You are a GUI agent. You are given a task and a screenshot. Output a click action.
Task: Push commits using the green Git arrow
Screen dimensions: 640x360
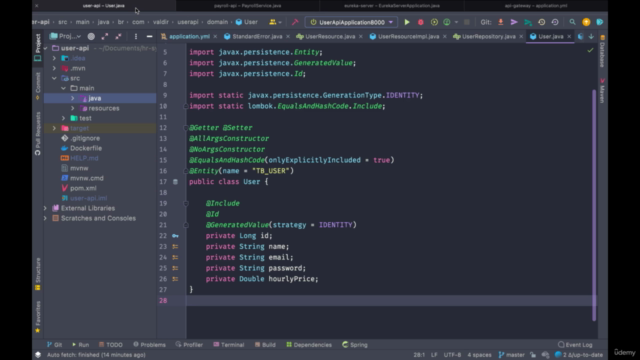point(528,22)
